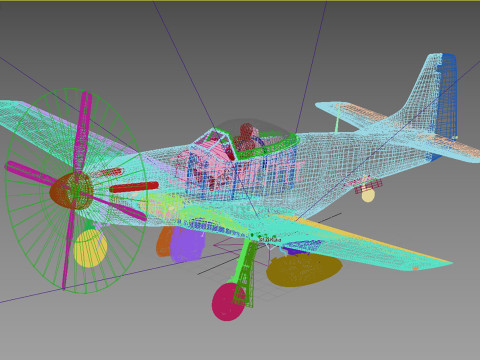Select the blue cockpit interior frame
Screen dimensions: 480x360
(240, 173)
